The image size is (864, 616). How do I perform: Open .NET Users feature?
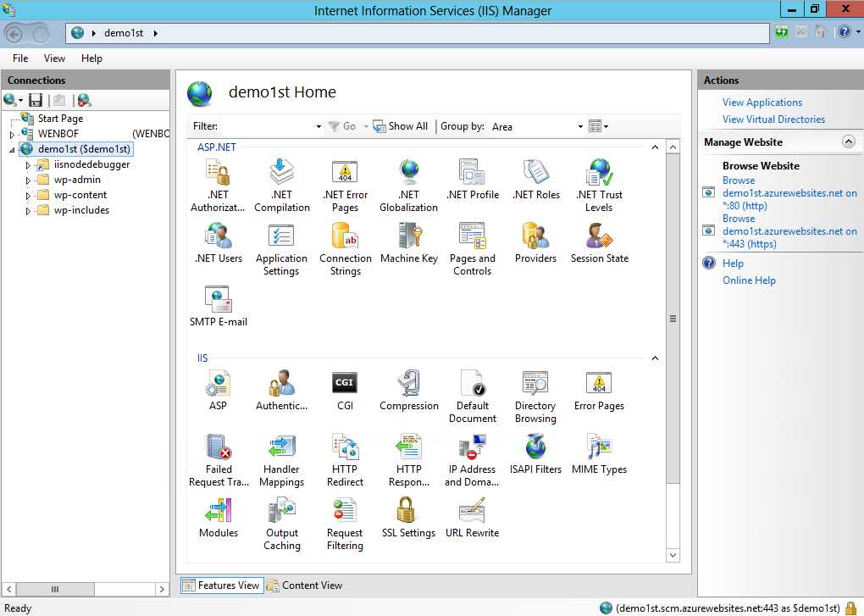[219, 242]
